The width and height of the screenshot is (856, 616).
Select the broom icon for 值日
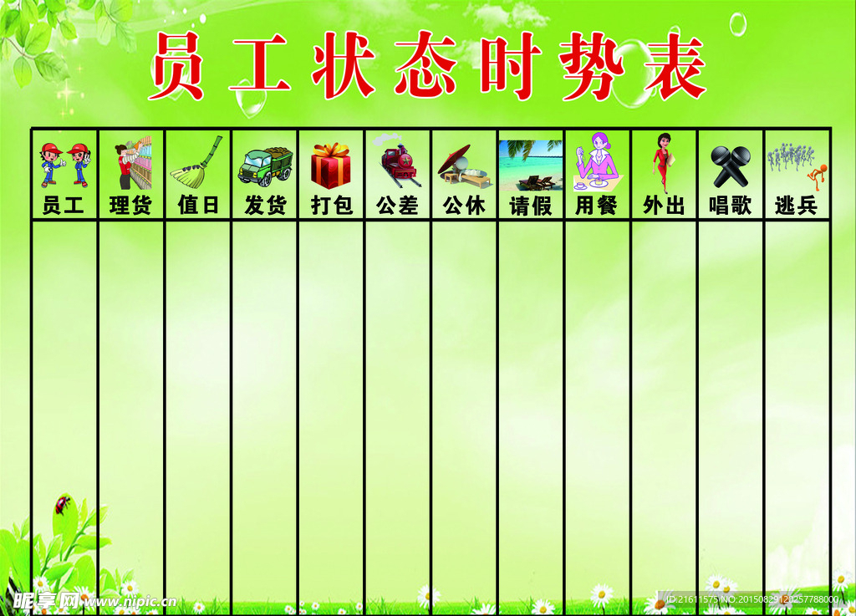tap(197, 163)
